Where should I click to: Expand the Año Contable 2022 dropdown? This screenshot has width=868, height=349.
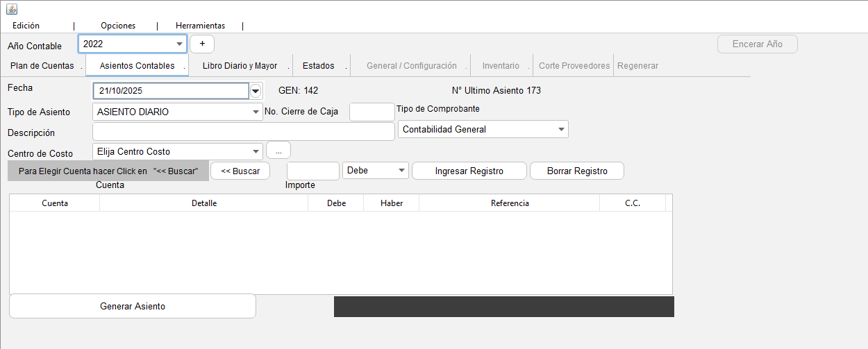click(180, 44)
